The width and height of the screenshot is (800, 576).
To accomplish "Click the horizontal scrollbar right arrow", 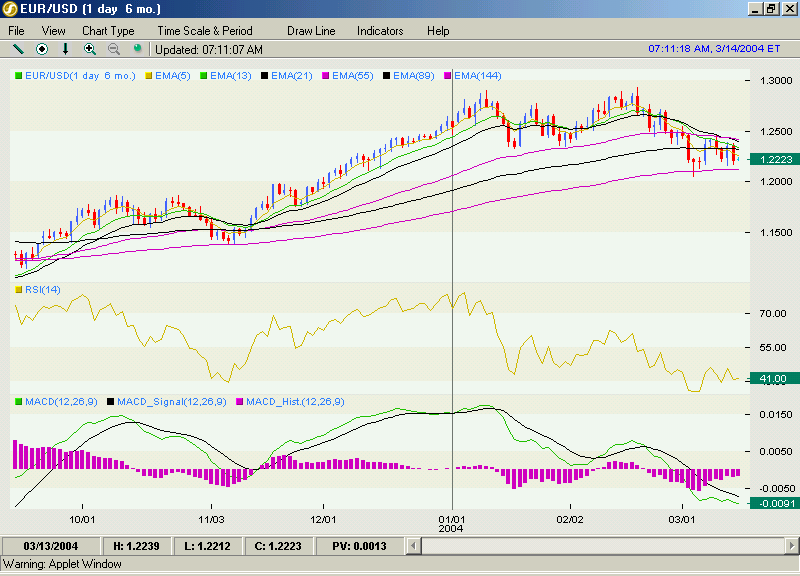I will pos(791,546).
